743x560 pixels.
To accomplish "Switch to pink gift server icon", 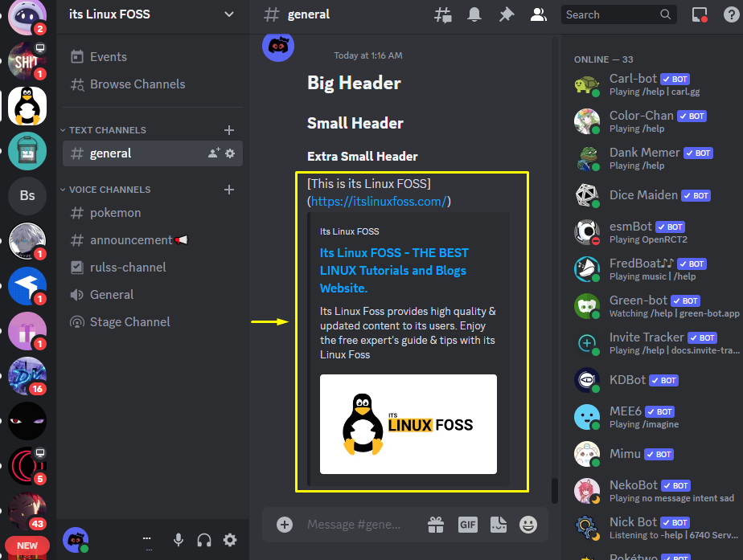I will click(27, 331).
